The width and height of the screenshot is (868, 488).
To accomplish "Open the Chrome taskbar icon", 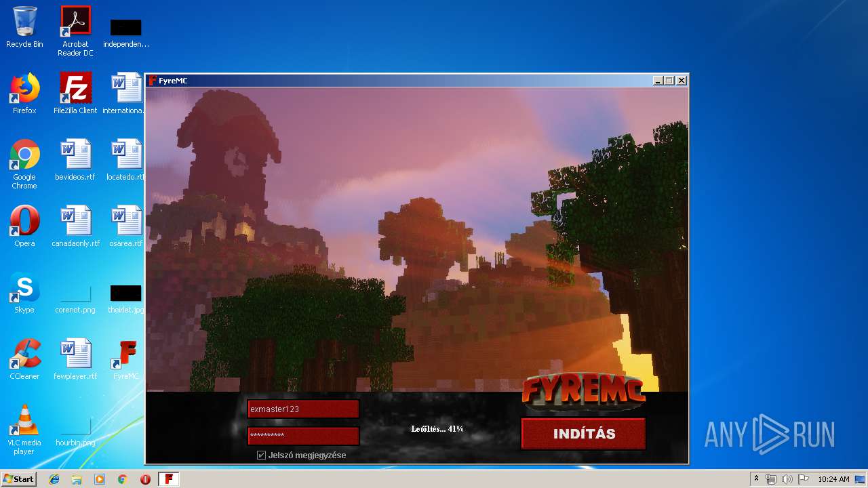I will coord(123,479).
